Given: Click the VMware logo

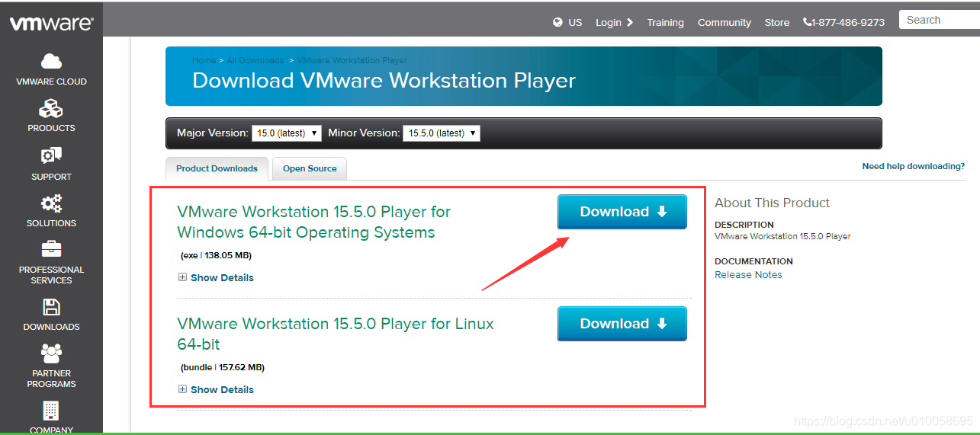Looking at the screenshot, I should [x=51, y=23].
